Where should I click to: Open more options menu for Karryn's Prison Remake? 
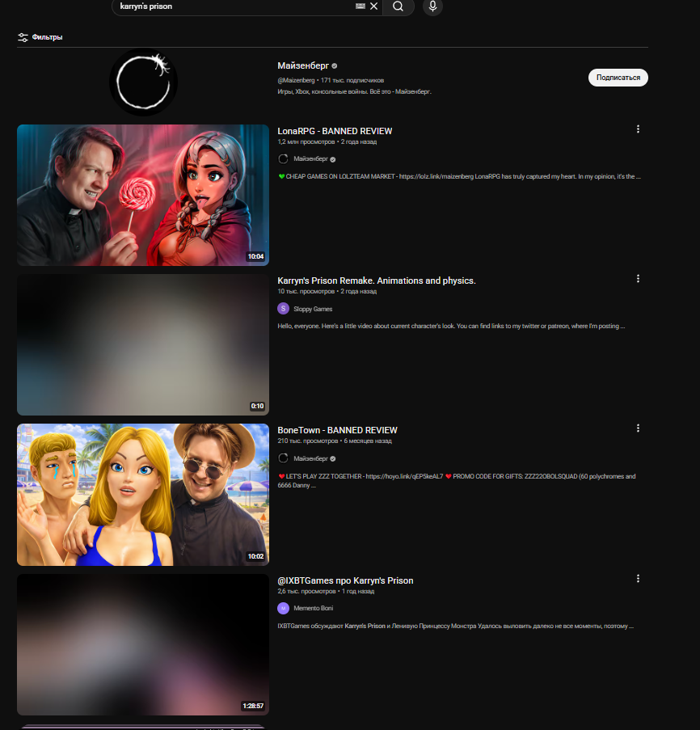tap(638, 278)
